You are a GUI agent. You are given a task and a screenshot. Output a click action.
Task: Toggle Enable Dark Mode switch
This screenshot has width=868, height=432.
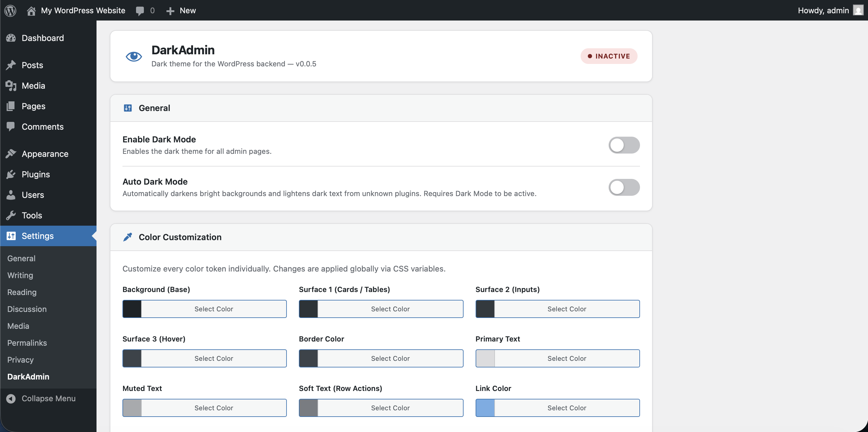(624, 145)
